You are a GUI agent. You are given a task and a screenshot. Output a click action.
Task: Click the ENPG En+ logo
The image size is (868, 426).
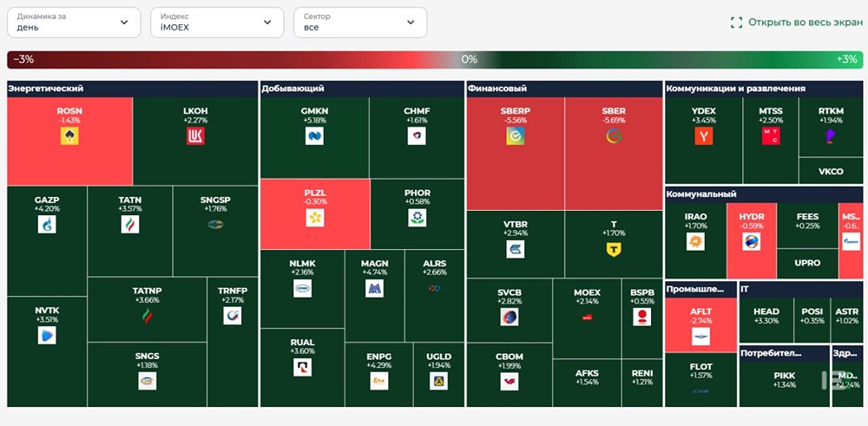tap(379, 381)
